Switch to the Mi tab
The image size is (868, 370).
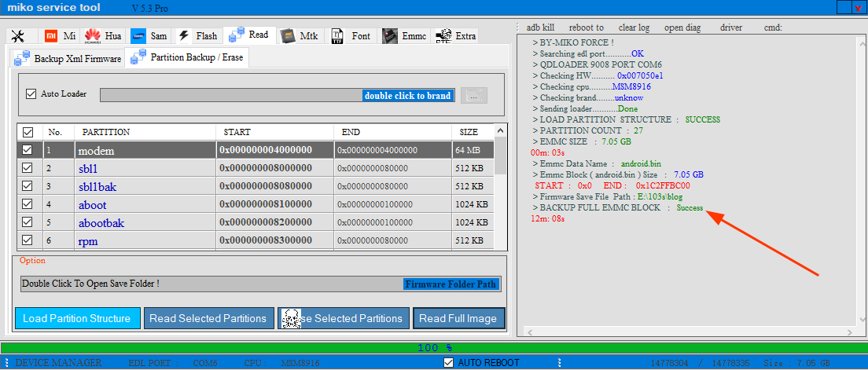[60, 36]
